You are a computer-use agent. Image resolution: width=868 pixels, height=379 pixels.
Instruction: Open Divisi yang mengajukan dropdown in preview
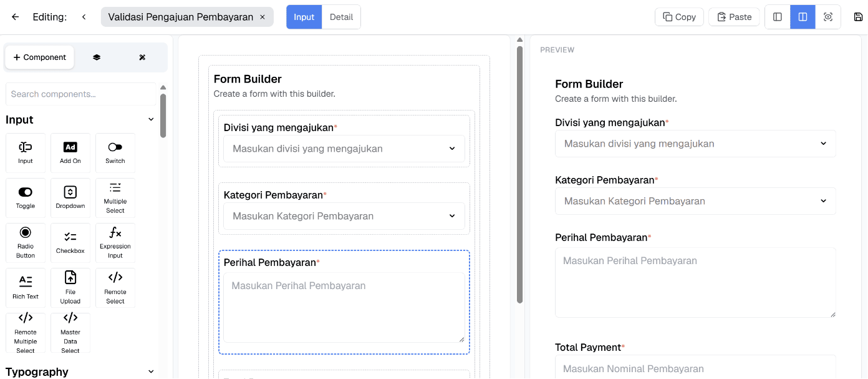click(695, 144)
